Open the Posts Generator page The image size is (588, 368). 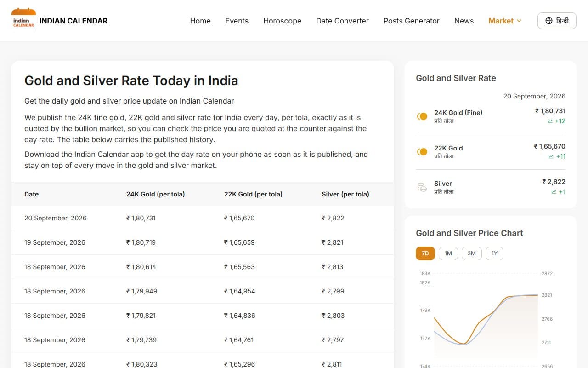[411, 21]
